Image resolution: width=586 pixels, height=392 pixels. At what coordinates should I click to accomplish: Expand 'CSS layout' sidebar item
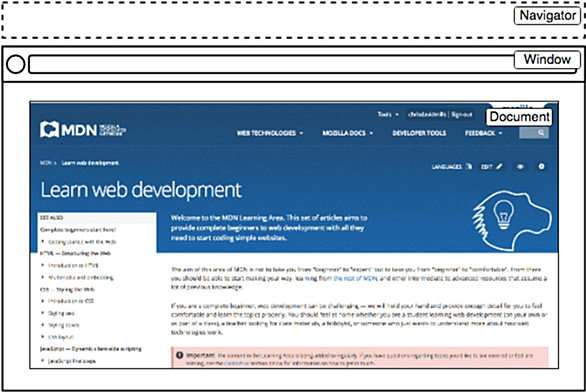tap(43, 337)
